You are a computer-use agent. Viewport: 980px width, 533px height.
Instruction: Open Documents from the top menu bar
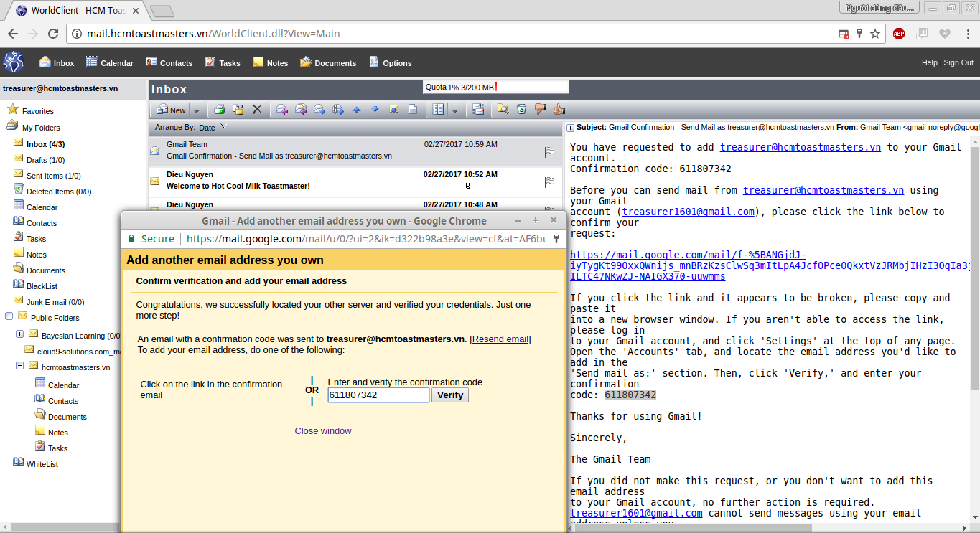tap(328, 62)
